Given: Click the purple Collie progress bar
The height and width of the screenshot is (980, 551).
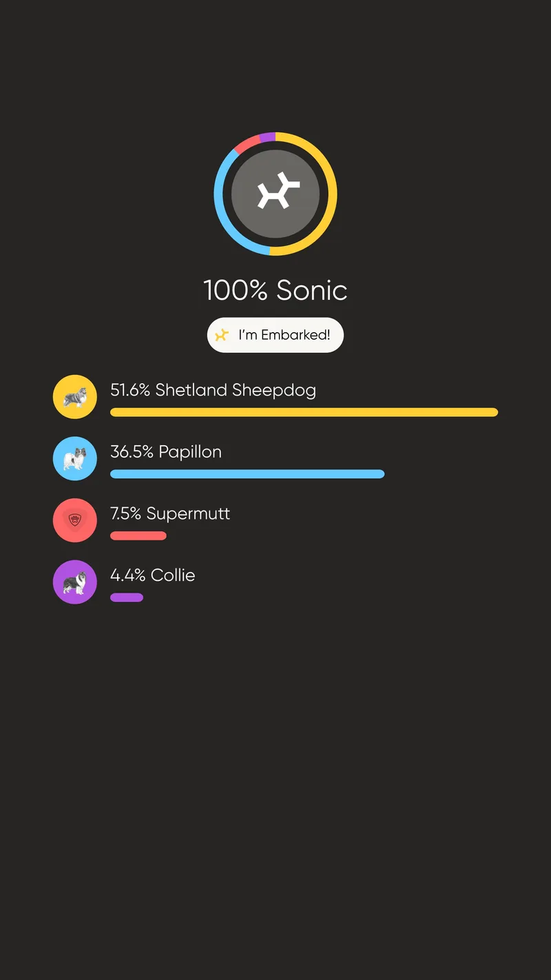Looking at the screenshot, I should [x=127, y=597].
